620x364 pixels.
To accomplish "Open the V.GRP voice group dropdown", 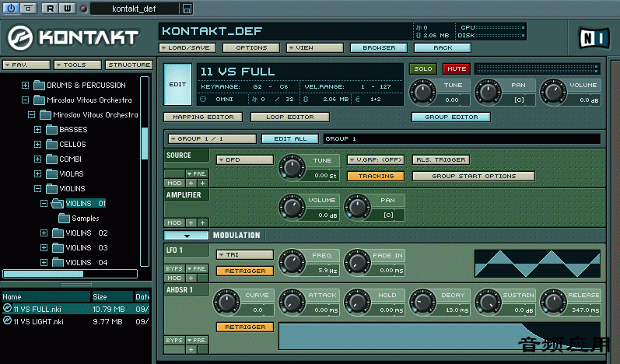I will click(x=376, y=159).
